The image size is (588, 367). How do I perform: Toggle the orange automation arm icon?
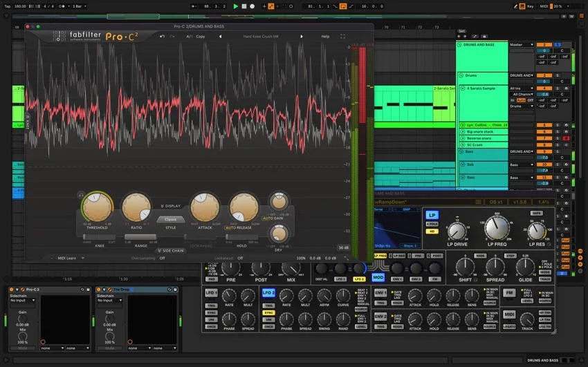[x=271, y=6]
